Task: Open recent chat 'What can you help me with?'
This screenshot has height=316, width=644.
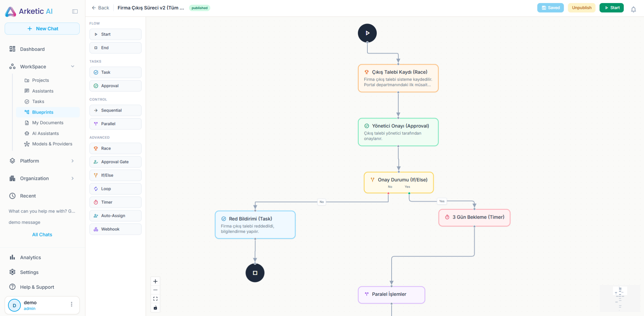Action: (x=42, y=211)
